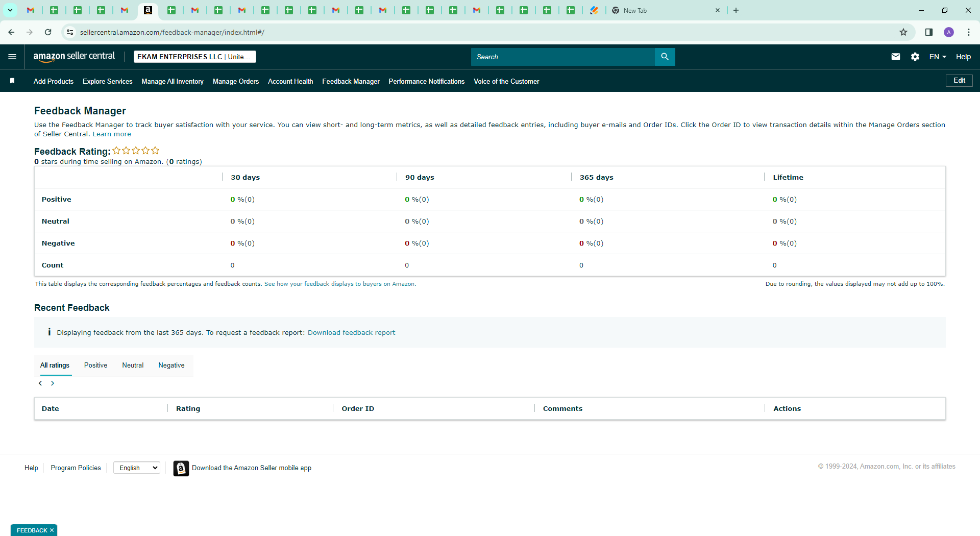Screen dimensions: 980x536
Task: Open Performance Notifications
Action: tap(426, 81)
